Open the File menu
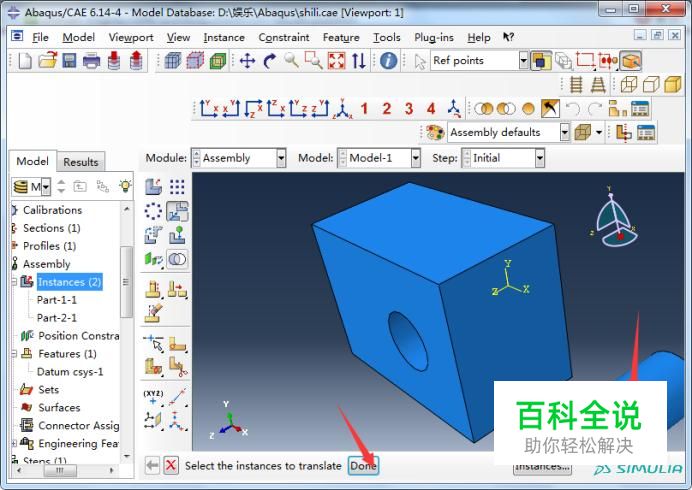 pyautogui.click(x=40, y=38)
